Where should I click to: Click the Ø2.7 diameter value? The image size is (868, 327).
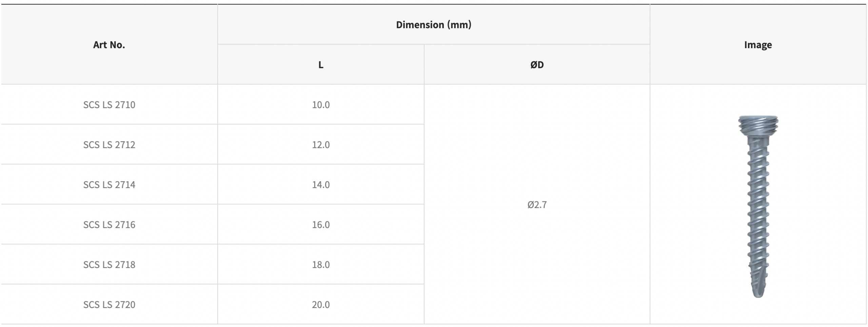pos(537,205)
